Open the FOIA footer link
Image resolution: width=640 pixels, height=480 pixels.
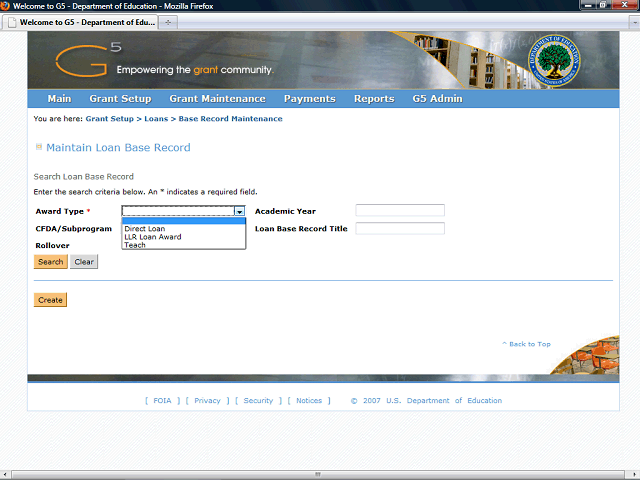tap(162, 401)
